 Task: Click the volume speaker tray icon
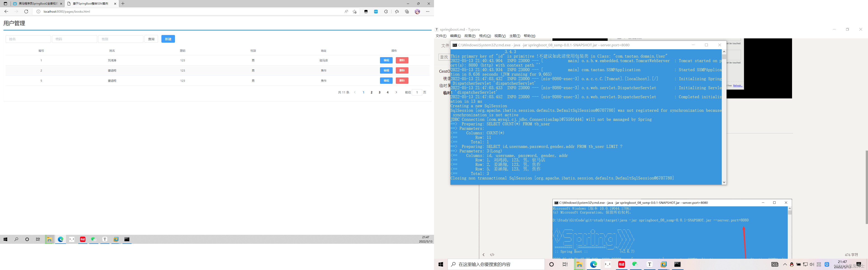pyautogui.click(x=812, y=265)
